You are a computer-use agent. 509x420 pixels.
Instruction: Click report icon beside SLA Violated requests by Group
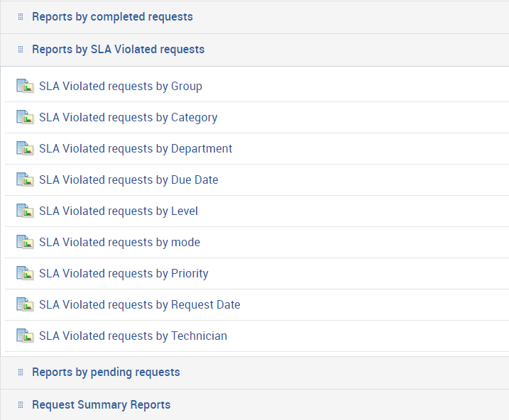pos(25,87)
